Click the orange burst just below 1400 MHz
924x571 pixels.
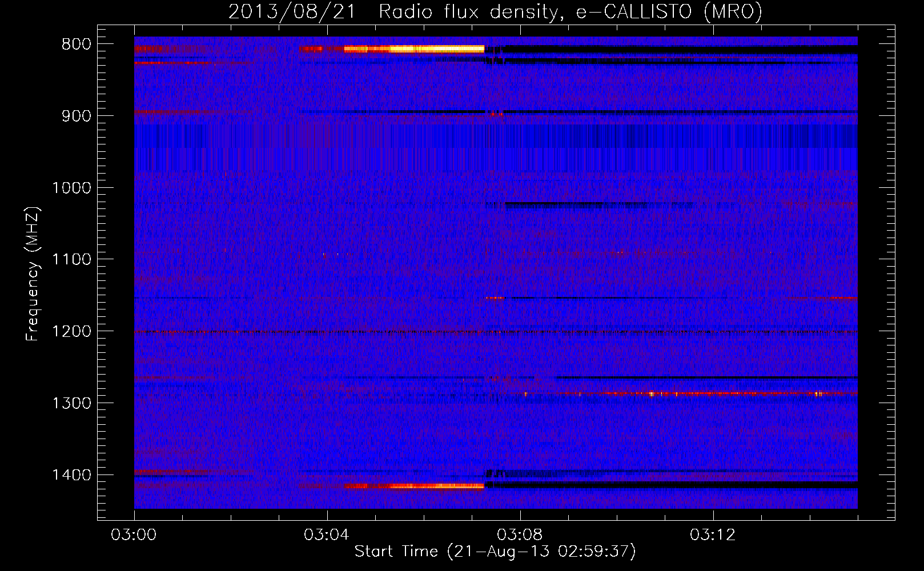click(415, 486)
